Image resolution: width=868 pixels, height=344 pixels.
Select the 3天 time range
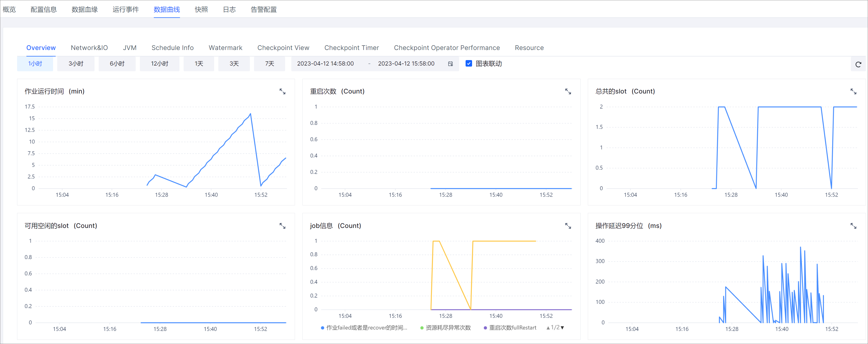click(234, 64)
